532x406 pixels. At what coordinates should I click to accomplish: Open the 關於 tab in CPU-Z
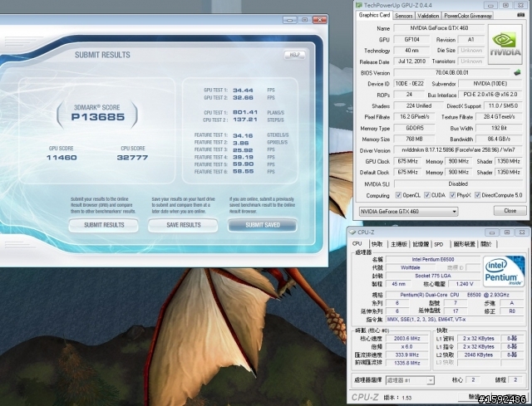point(486,244)
